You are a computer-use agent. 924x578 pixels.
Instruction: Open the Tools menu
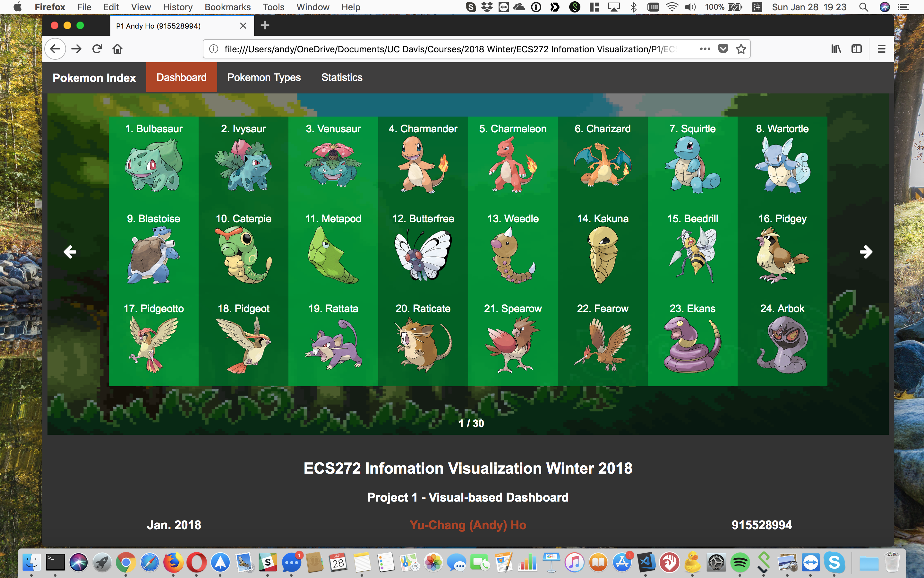(273, 7)
